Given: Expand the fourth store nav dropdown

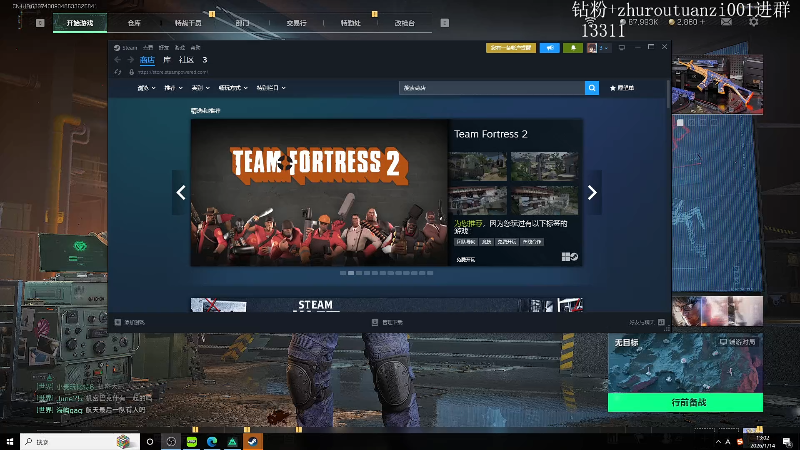Looking at the screenshot, I should pyautogui.click(x=233, y=88).
